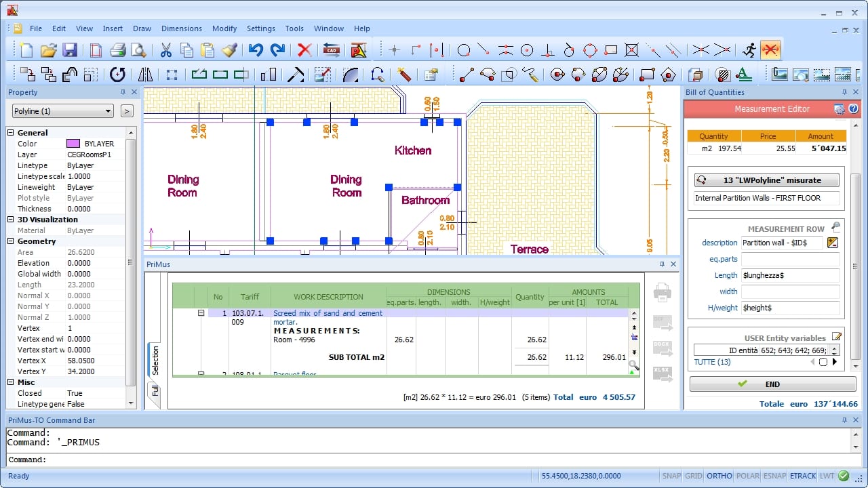Edit the USER Entity variables icon
This screenshot has height=488, width=868.
(837, 337)
